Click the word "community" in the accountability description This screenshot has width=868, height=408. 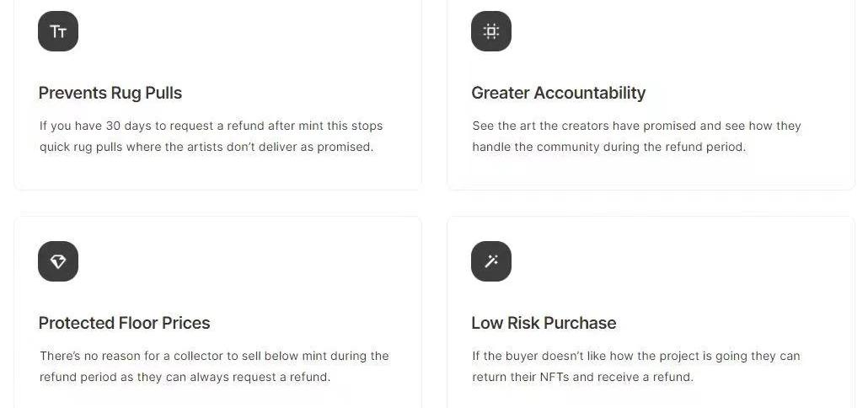(566, 147)
